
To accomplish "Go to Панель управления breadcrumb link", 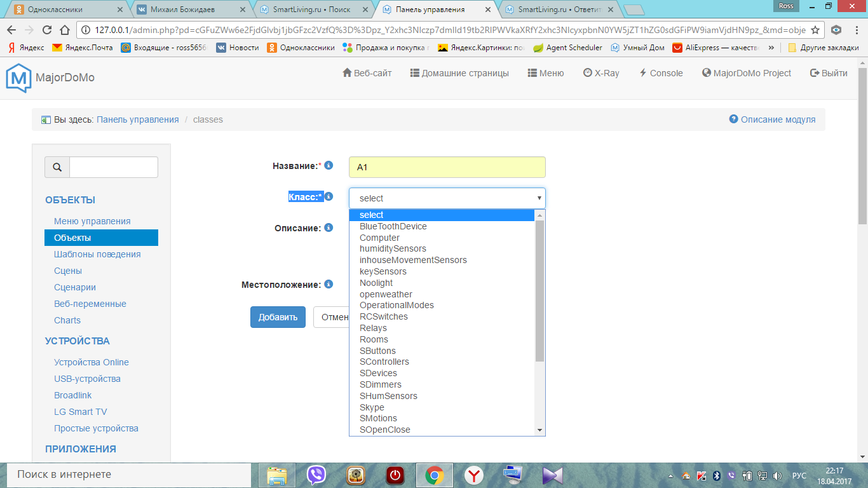I will click(x=138, y=119).
